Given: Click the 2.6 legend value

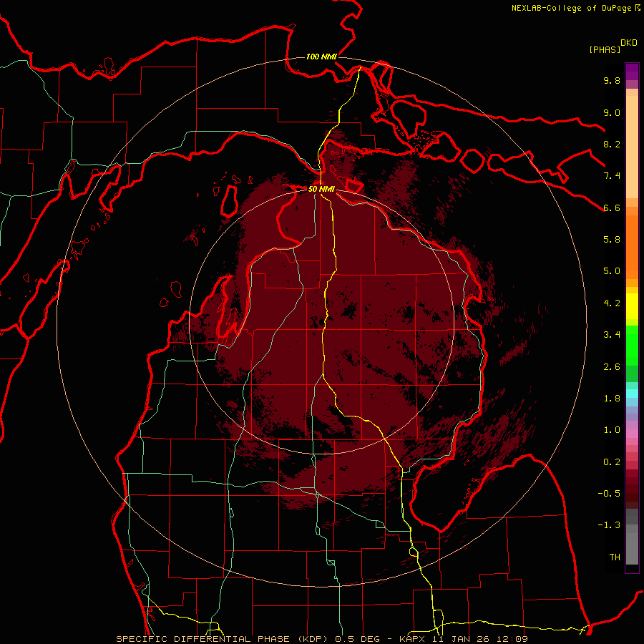Looking at the screenshot, I should point(612,367).
